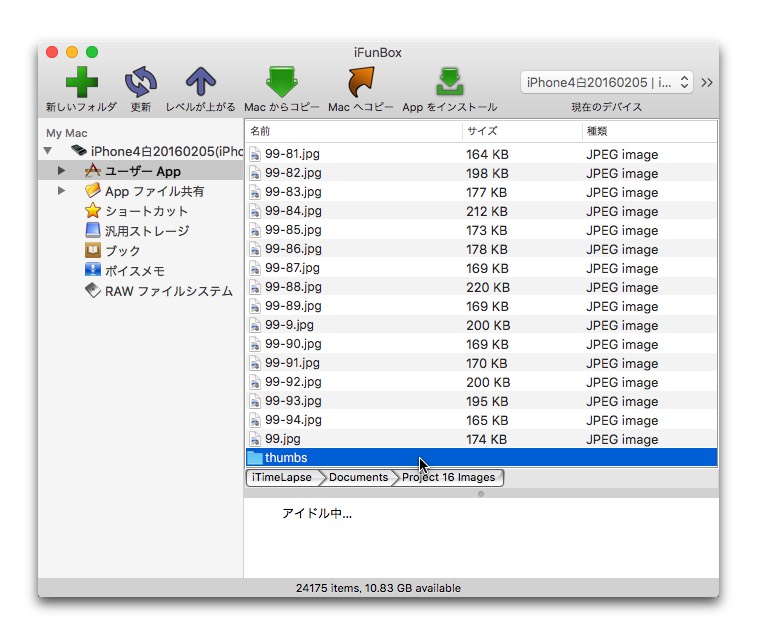Click the ブック book icon

point(93,250)
